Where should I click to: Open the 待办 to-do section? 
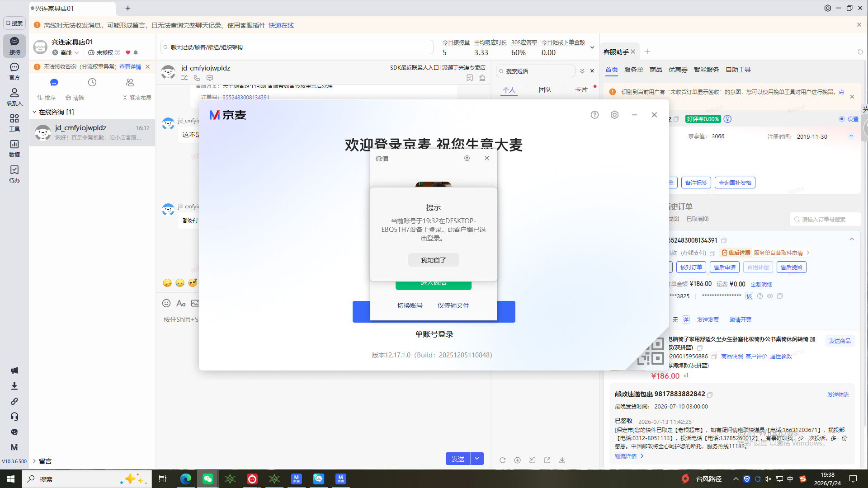pyautogui.click(x=14, y=174)
